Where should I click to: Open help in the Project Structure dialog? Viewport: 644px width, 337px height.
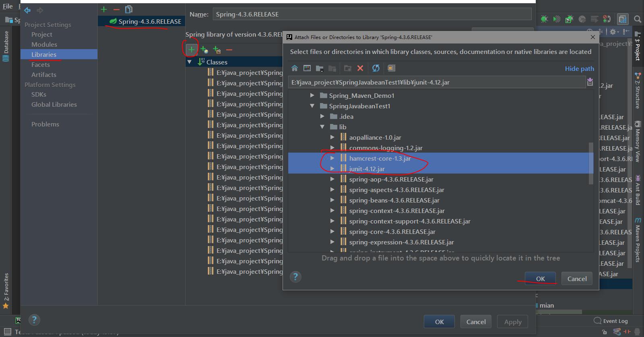[34, 320]
